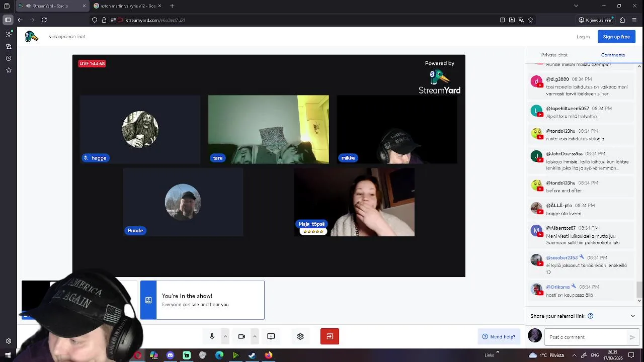Viewport: 644px width, 362px height.
Task: Open translate page icon in address bar
Action: [x=521, y=20]
